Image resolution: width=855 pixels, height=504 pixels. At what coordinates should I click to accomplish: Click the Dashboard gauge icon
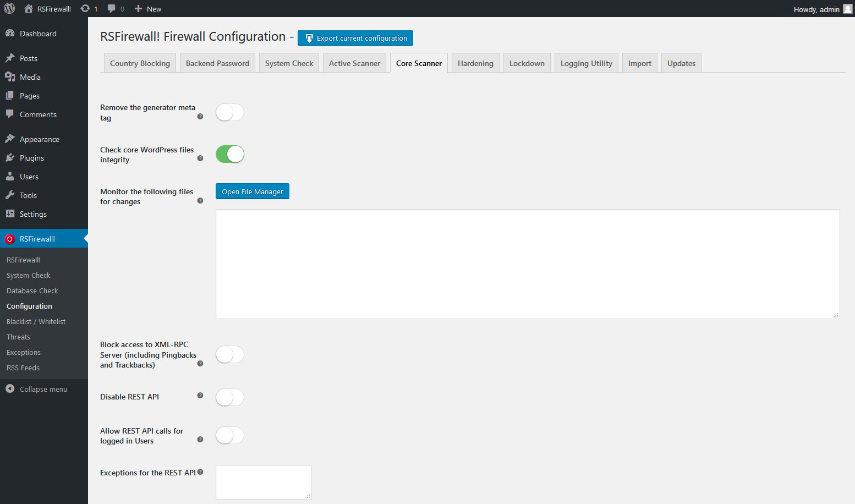tap(10, 33)
